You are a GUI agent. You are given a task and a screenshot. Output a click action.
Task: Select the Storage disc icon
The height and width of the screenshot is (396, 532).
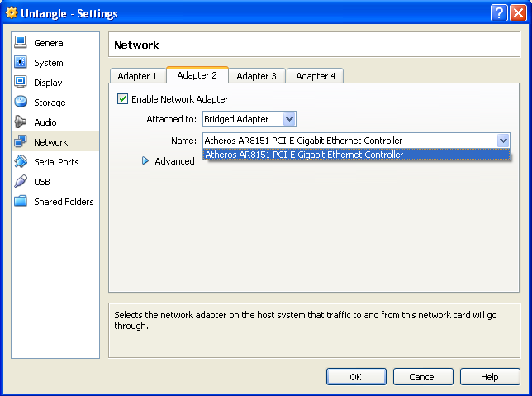tap(21, 102)
